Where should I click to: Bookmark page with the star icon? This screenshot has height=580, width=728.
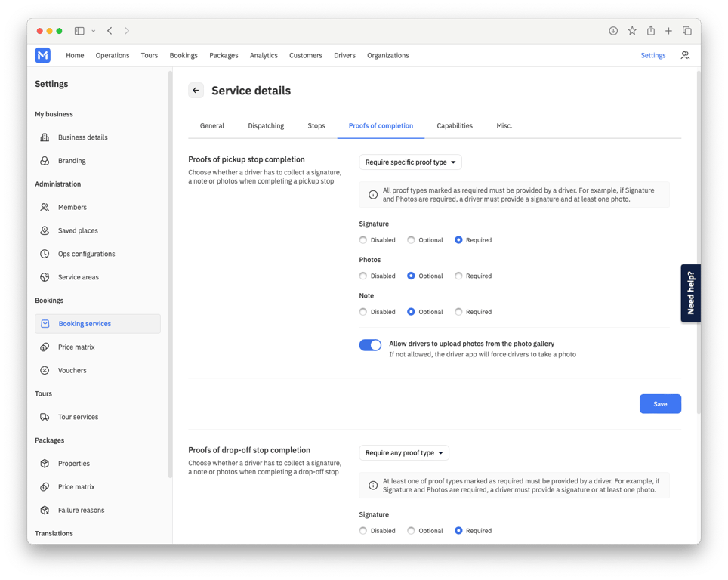tap(632, 31)
